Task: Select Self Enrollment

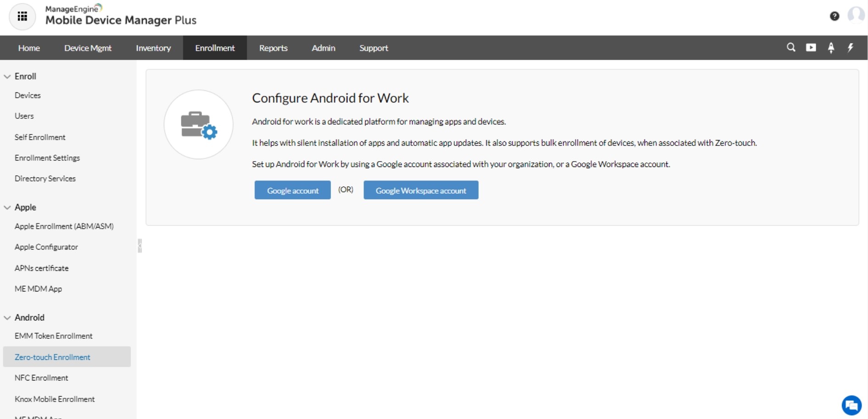Action: pos(40,137)
